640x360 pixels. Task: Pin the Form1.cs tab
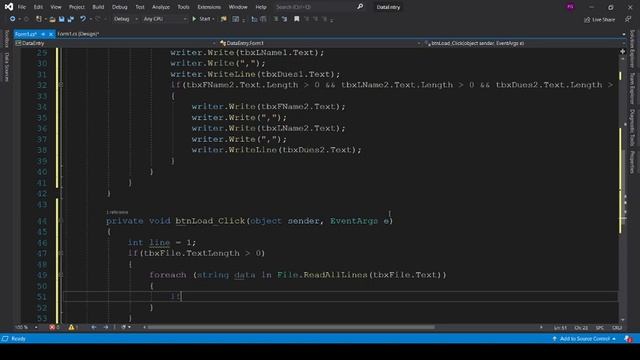point(43,34)
